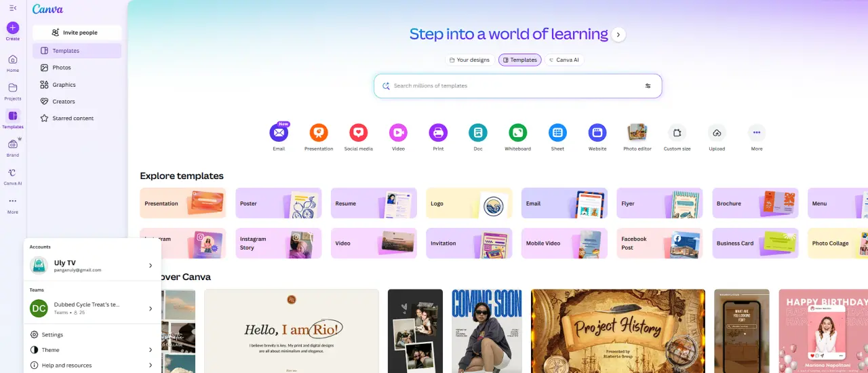Select the Doc category icon
Screen dimensions: 868x373
click(x=478, y=132)
